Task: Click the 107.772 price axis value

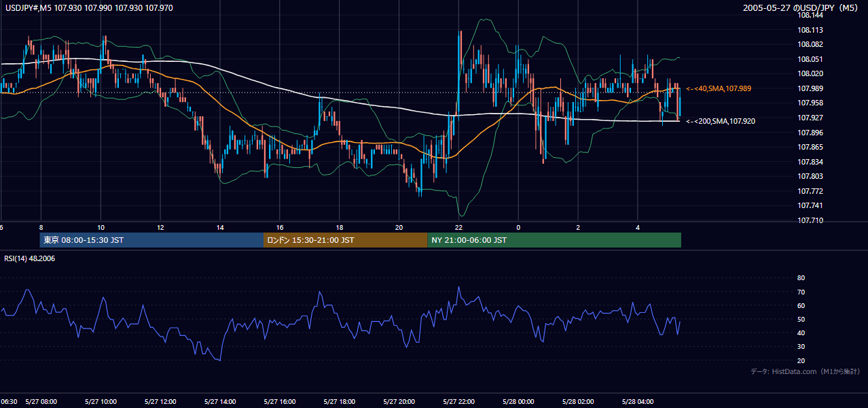Action: click(x=811, y=191)
